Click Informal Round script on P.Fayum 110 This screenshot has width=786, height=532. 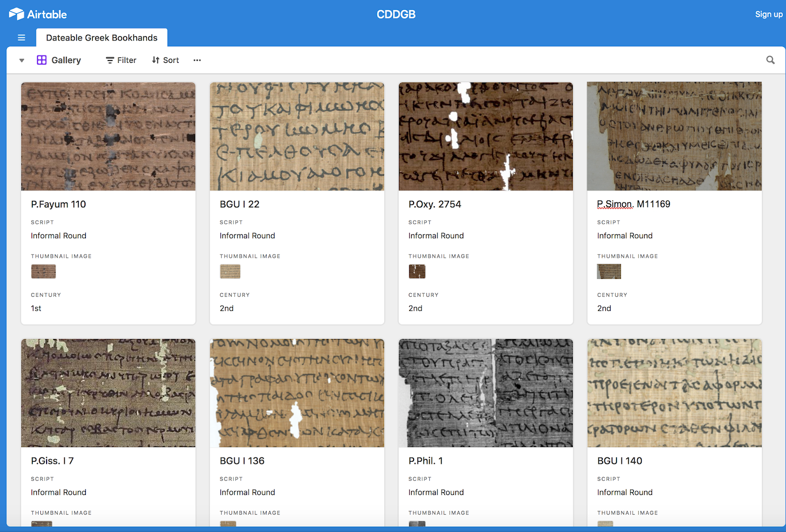pos(58,236)
